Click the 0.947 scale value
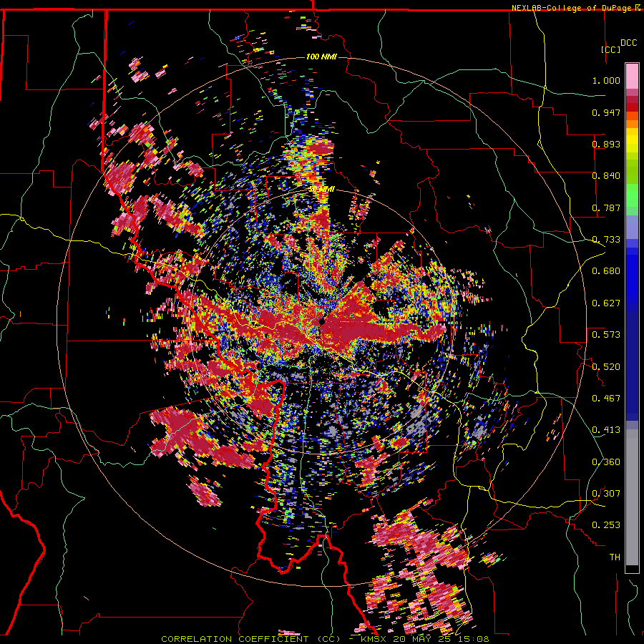 pyautogui.click(x=606, y=112)
